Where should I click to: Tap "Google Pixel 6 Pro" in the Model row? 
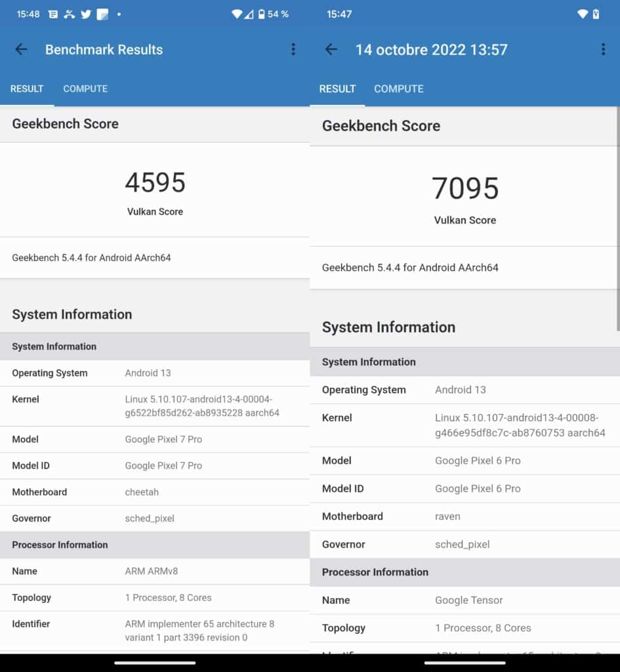478,461
